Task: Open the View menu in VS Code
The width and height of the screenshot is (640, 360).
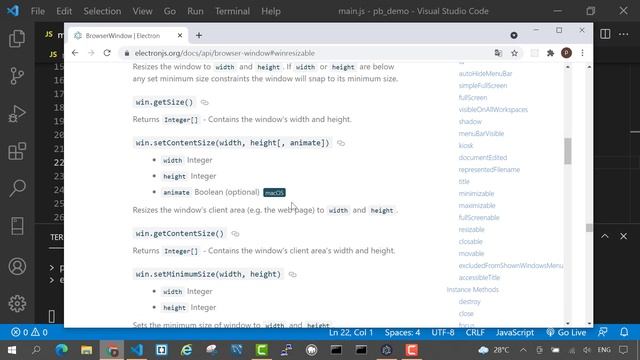Action: tap(142, 11)
